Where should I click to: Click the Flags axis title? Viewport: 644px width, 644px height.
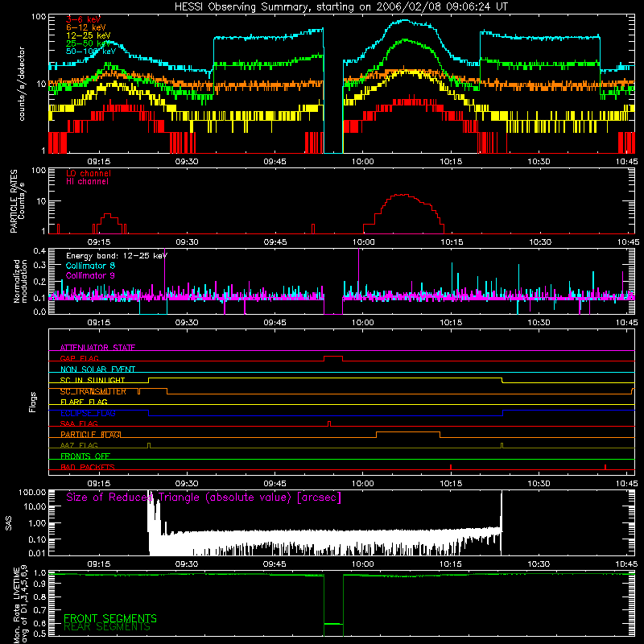click(32, 402)
